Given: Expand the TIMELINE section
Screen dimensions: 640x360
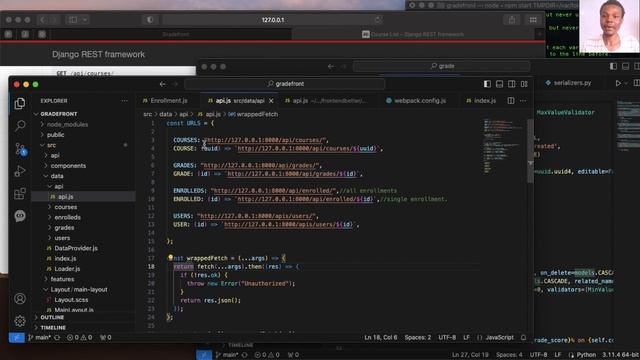Looking at the screenshot, I should coord(53,327).
